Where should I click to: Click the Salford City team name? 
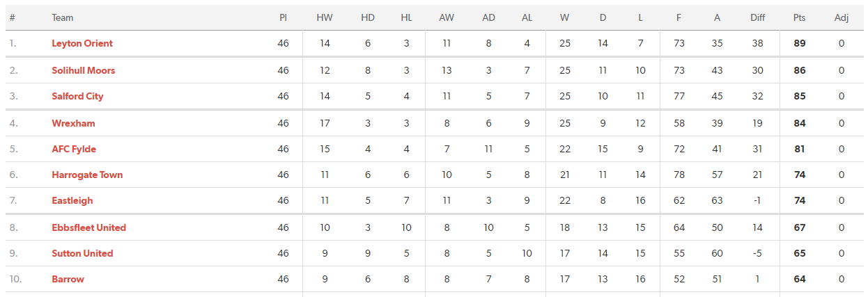pyautogui.click(x=77, y=96)
